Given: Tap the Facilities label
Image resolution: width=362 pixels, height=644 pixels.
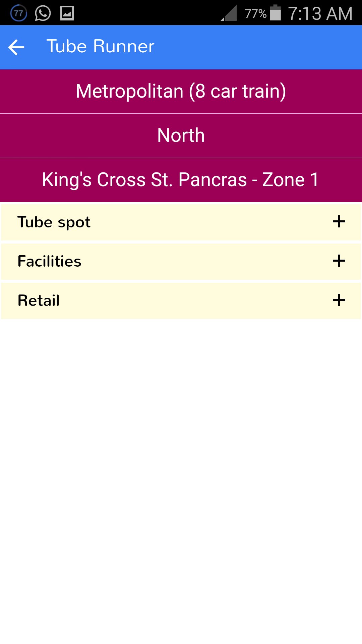Looking at the screenshot, I should [x=49, y=261].
